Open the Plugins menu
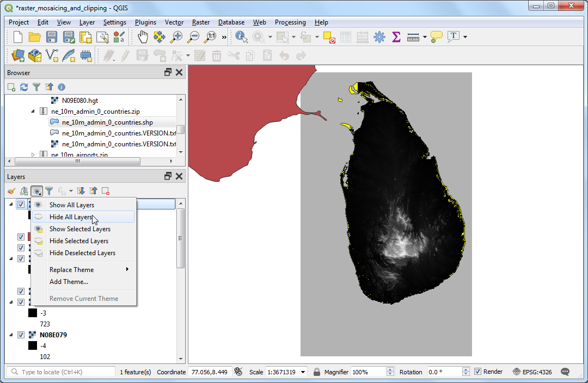 (145, 22)
